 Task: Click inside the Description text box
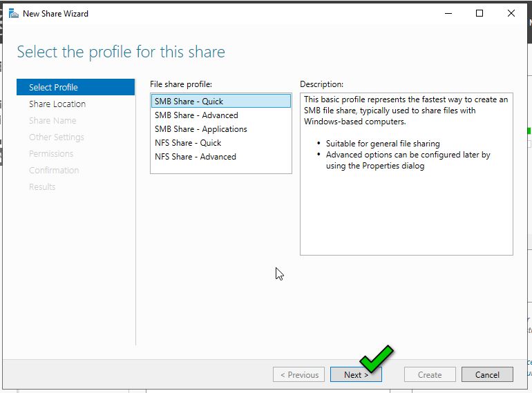[406, 207]
